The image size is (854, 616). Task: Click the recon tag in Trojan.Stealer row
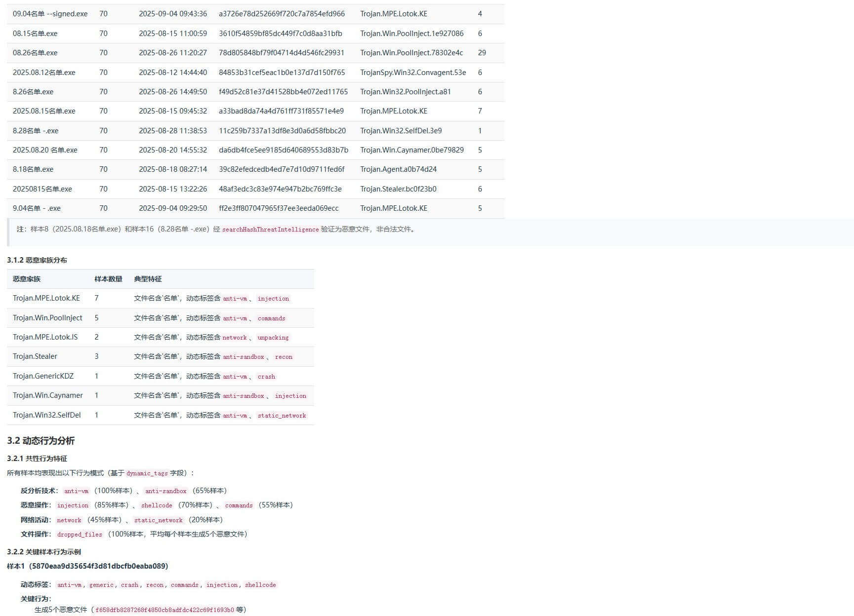point(283,356)
